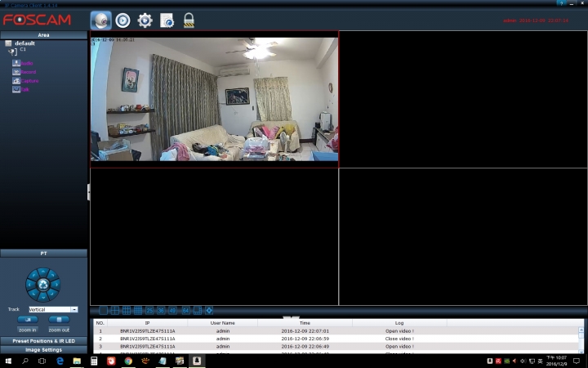Switch to the sixteen-window grid layout

[138, 311]
